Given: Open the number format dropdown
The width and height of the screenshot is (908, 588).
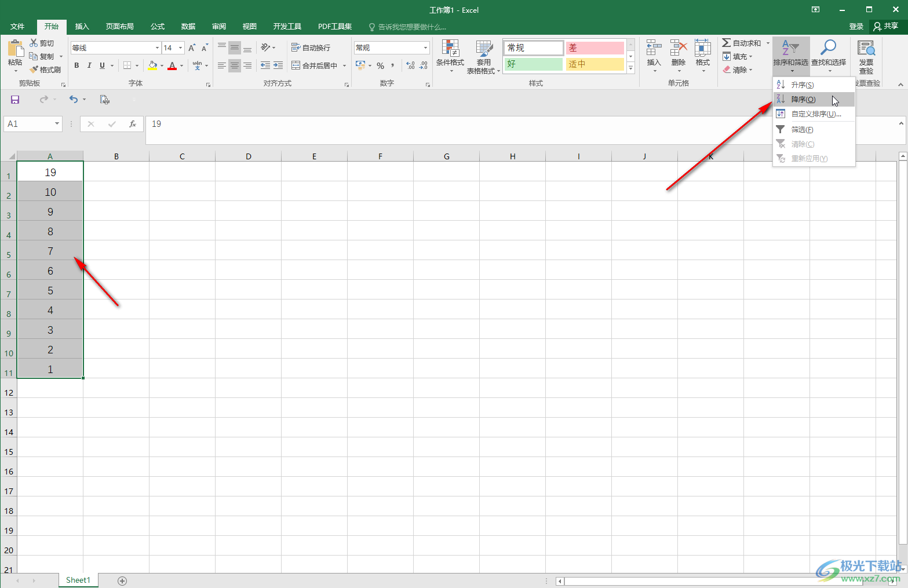Looking at the screenshot, I should (x=425, y=48).
